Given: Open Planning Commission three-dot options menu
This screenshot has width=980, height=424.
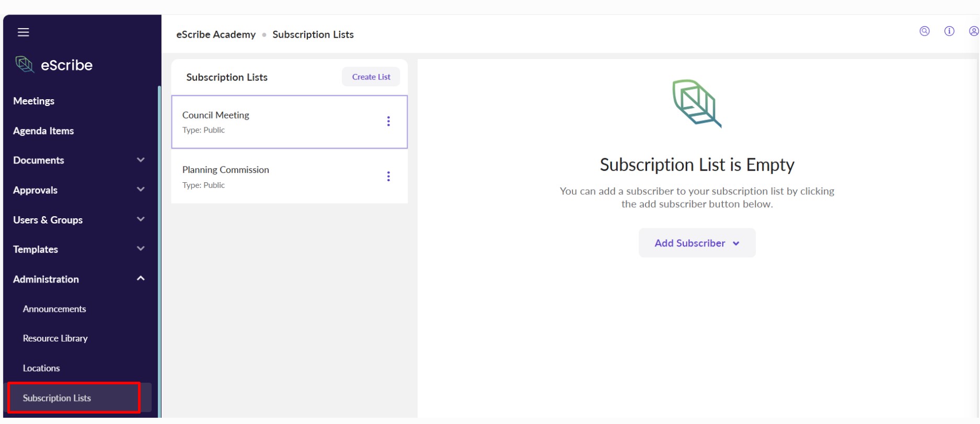Looking at the screenshot, I should coord(388,176).
